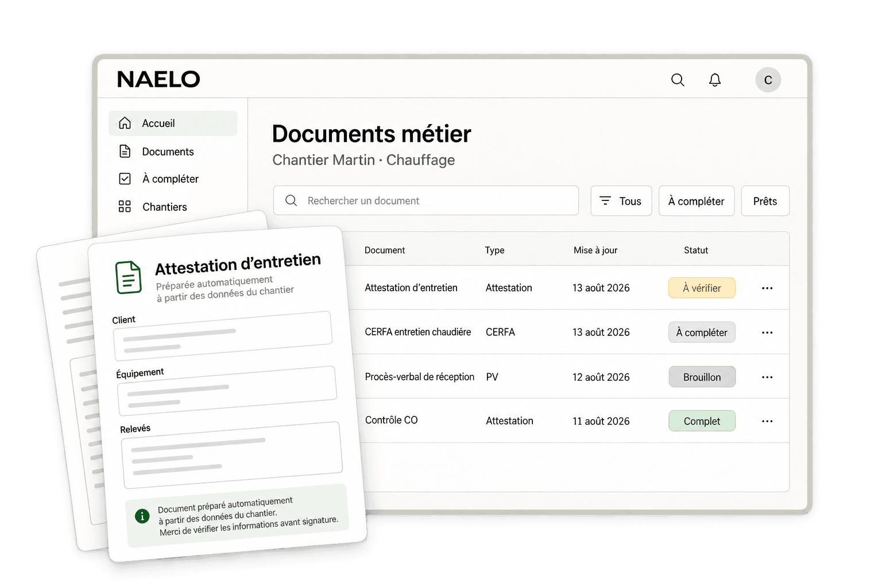Viewport: 882px width, 588px height.
Task: Click the Accueil home icon
Action: pyautogui.click(x=125, y=123)
